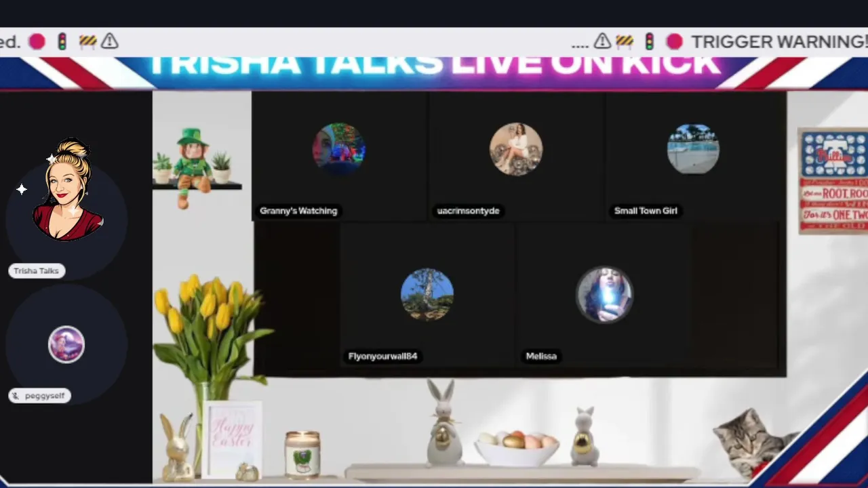Open Melissa profile picture

point(604,295)
